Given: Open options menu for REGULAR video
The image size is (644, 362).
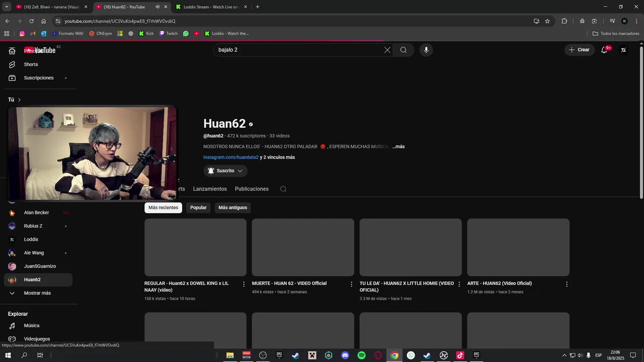Looking at the screenshot, I should [x=244, y=284].
